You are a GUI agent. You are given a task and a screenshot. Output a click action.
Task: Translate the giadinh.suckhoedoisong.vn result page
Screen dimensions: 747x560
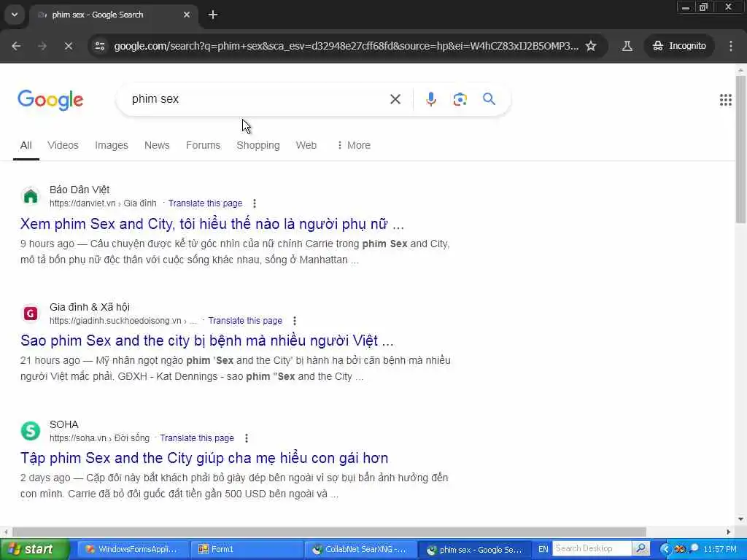coord(245,321)
